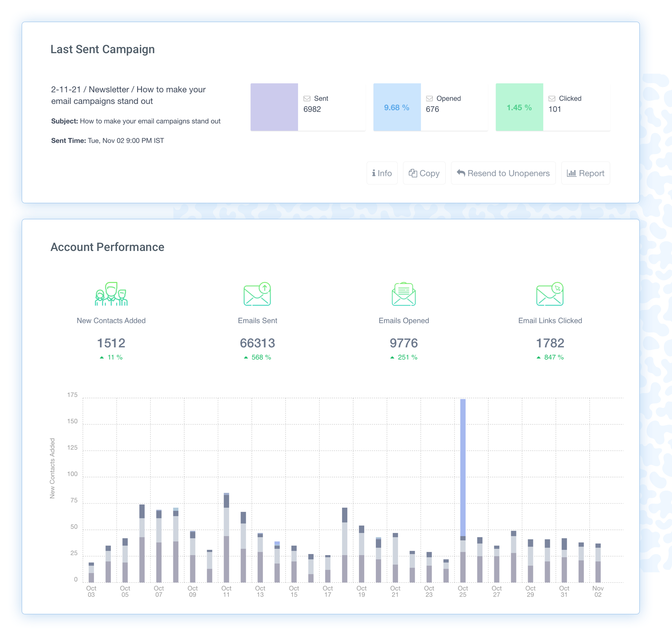Image resolution: width=672 pixels, height=636 pixels.
Task: Click the Subject line text
Action: click(136, 121)
